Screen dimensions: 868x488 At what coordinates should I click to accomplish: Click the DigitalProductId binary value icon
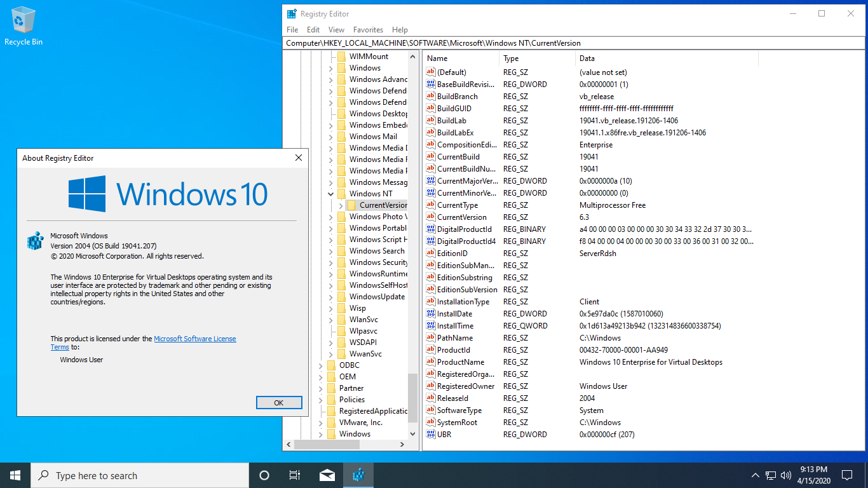(x=431, y=229)
